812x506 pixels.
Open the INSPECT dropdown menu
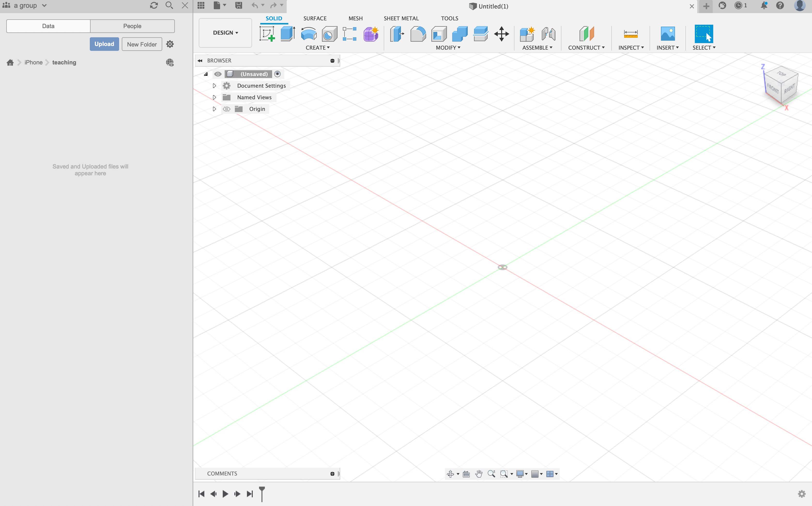pos(631,47)
